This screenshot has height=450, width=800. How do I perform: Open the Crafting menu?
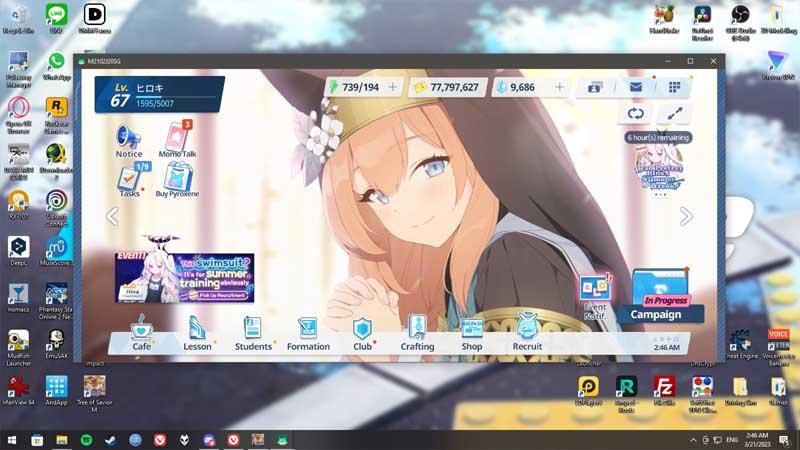tap(417, 333)
